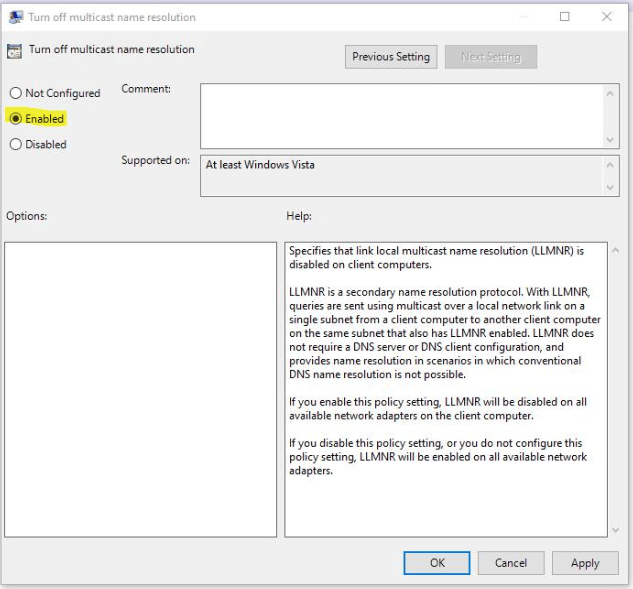Click Supported on scroll down arrow
The height and width of the screenshot is (589, 633).
tap(610, 187)
